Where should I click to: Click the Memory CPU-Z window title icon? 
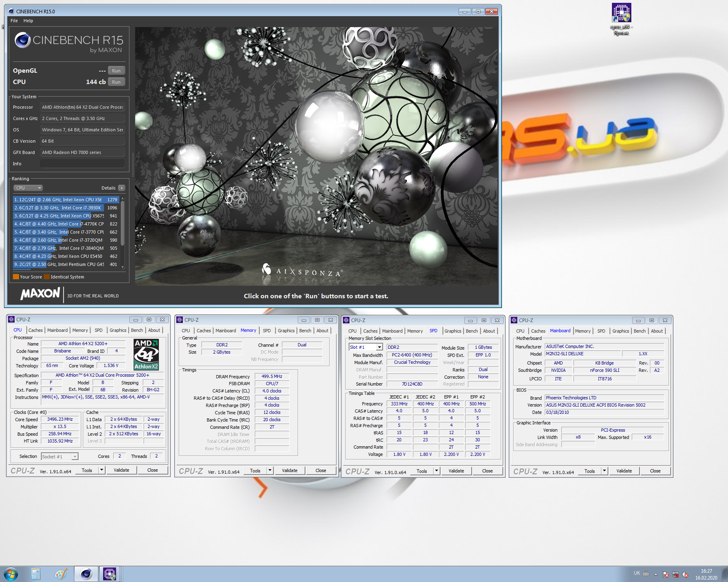pyautogui.click(x=180, y=320)
